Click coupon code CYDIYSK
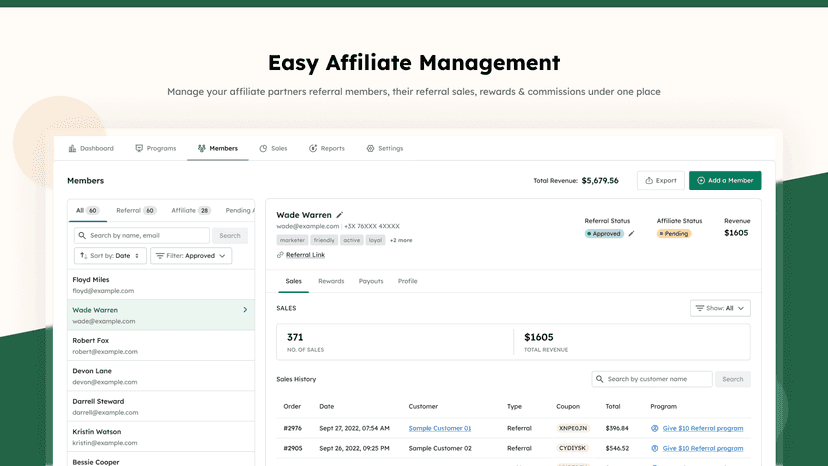 point(572,449)
